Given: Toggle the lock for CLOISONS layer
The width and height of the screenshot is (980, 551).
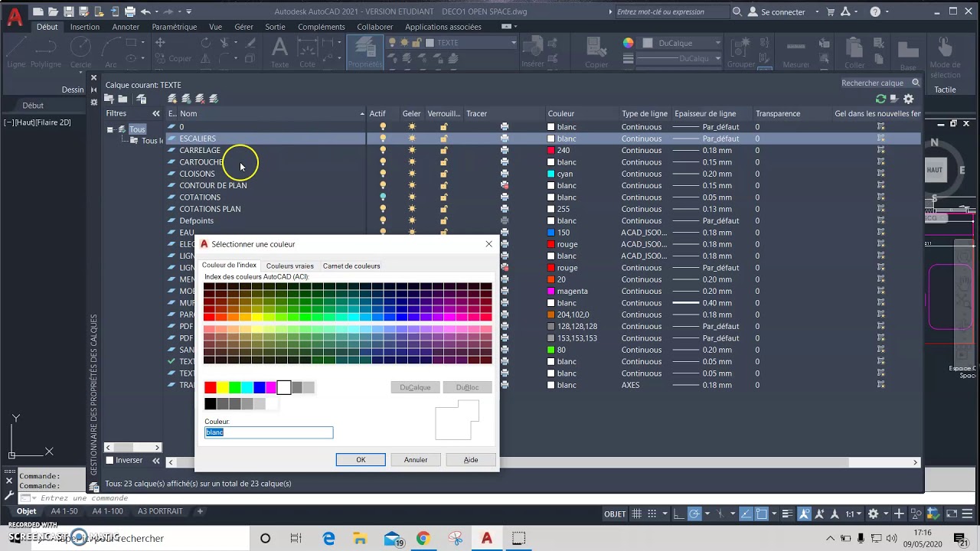Looking at the screenshot, I should [443, 174].
